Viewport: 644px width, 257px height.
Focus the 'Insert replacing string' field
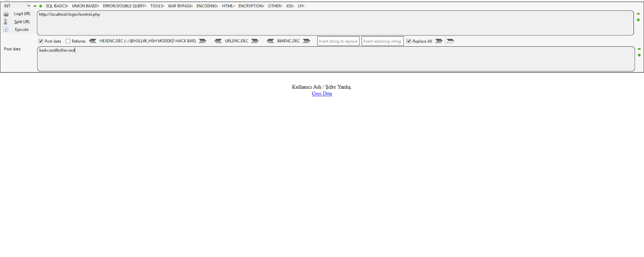click(x=382, y=41)
